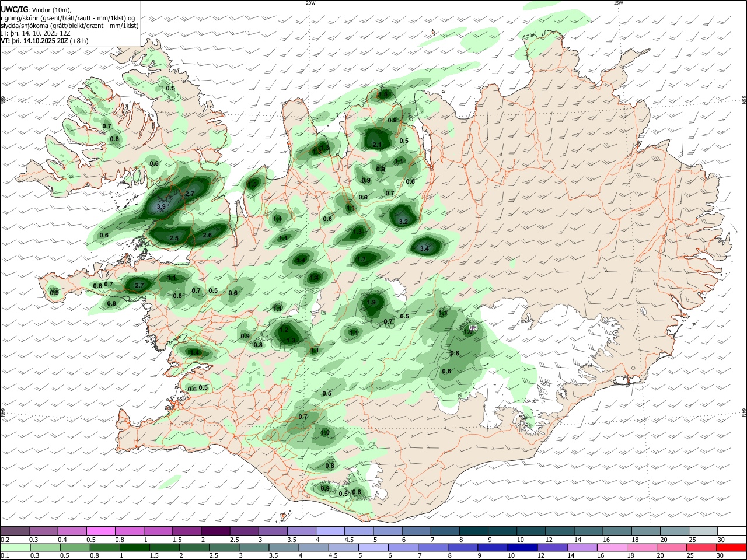Click the 3.2 precipitation value on the map
Image resolution: width=747 pixels, height=560 pixels.
(403, 222)
